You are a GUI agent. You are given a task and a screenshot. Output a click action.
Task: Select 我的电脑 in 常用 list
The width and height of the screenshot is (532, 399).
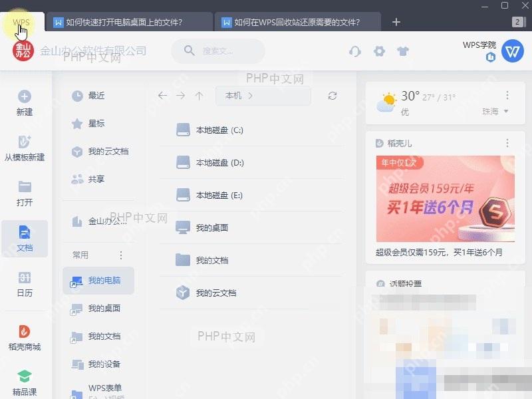tap(98, 281)
